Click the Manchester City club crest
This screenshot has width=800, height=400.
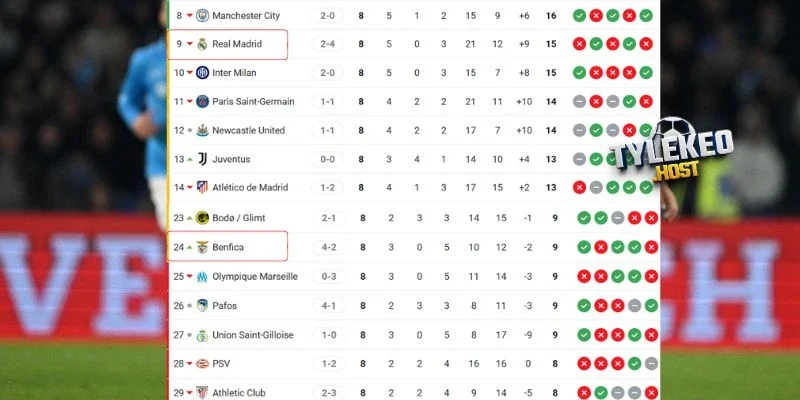point(202,15)
